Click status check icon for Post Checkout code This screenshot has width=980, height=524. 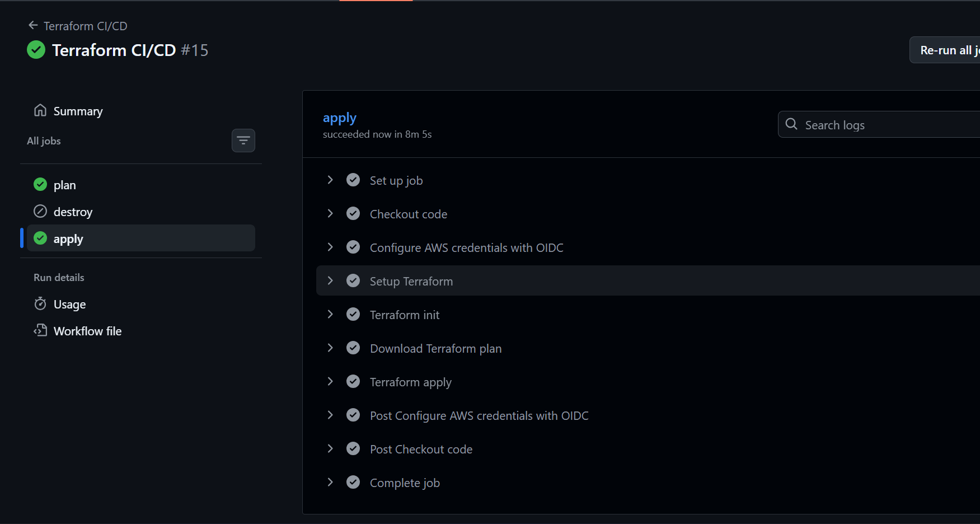pos(353,448)
